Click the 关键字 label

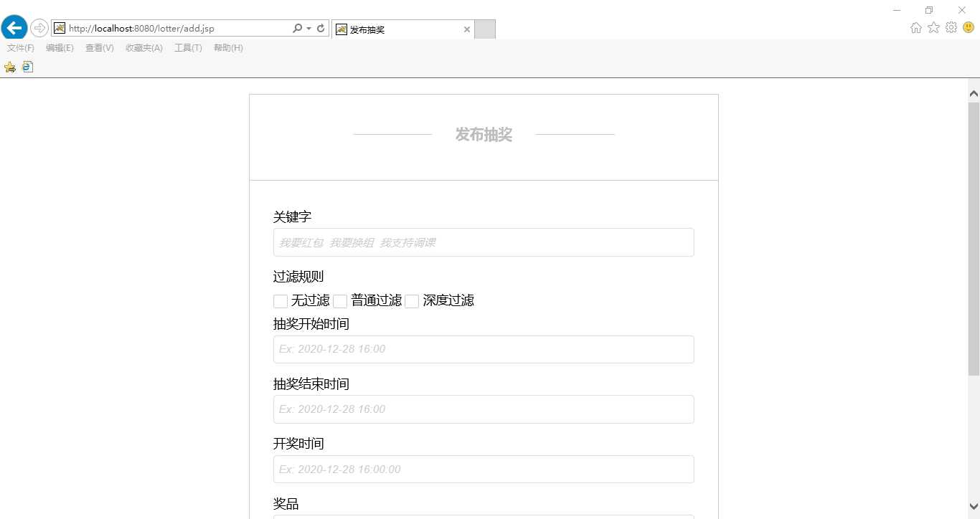[292, 216]
